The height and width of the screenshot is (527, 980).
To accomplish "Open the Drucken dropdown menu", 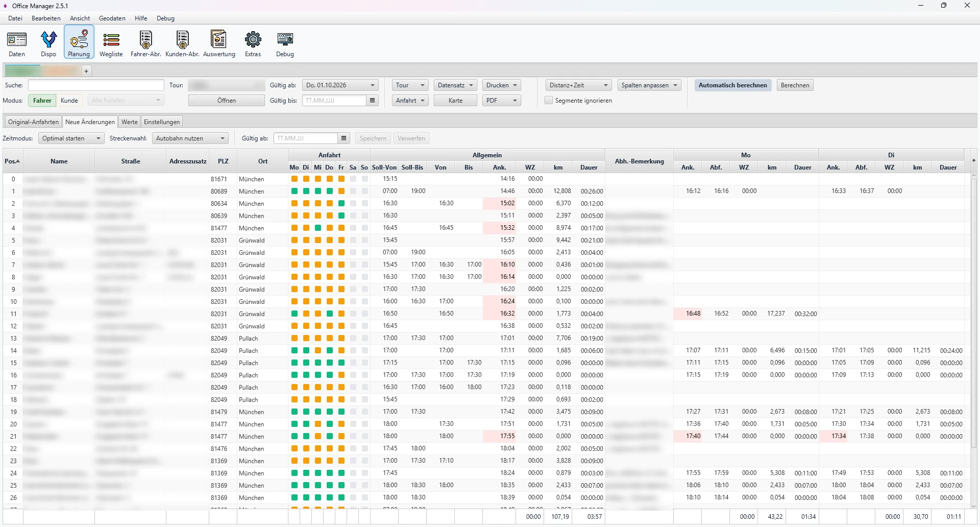I will pos(501,85).
